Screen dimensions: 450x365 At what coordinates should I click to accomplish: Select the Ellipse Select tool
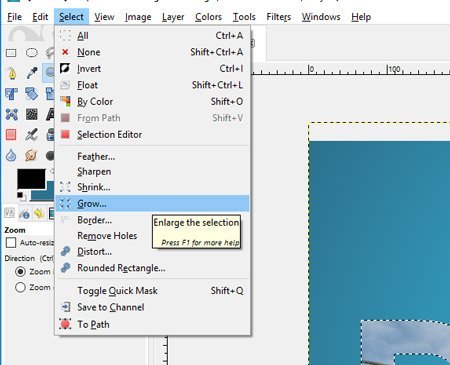coord(32,53)
